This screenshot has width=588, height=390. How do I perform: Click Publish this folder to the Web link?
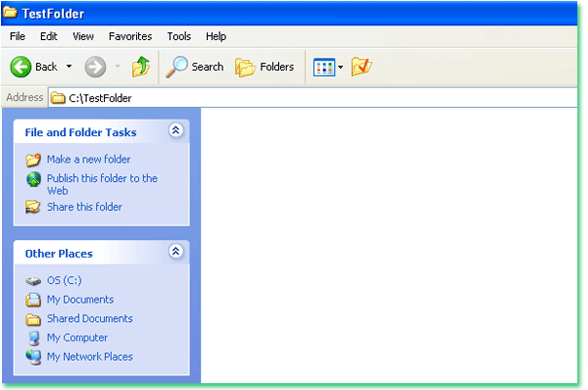[x=102, y=185]
